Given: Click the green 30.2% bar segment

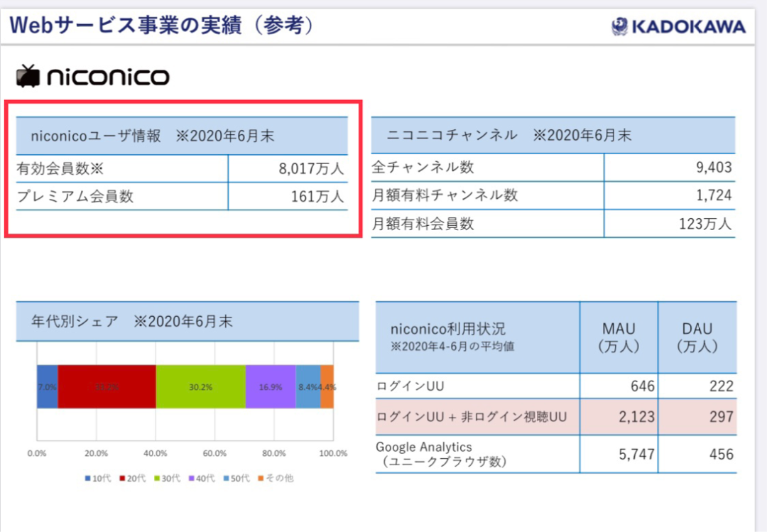Looking at the screenshot, I should click(200, 386).
